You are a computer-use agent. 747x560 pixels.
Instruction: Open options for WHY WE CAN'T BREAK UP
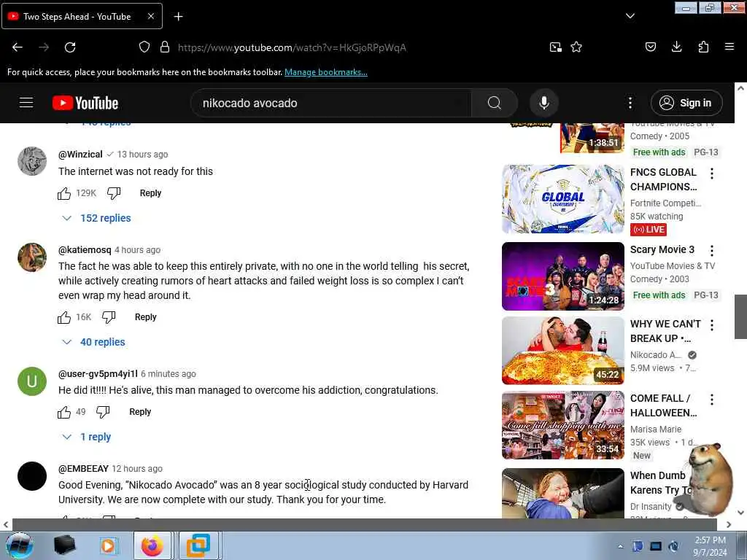coord(712,325)
